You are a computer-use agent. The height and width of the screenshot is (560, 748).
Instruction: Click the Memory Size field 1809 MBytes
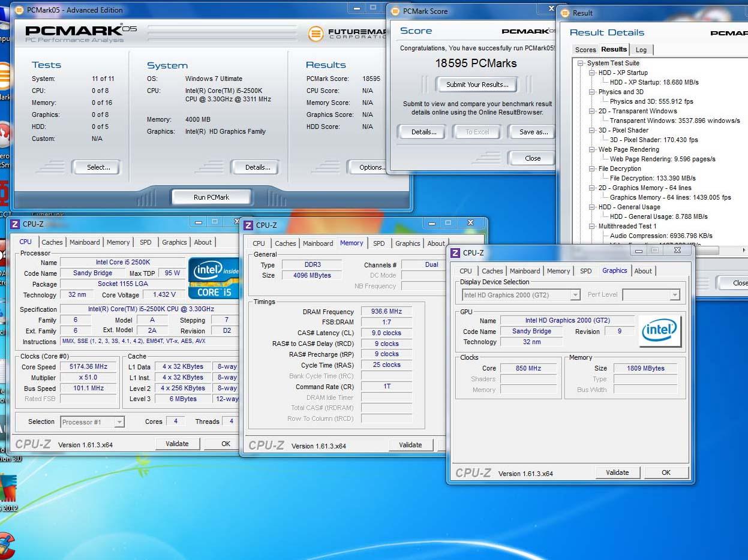[645, 368]
